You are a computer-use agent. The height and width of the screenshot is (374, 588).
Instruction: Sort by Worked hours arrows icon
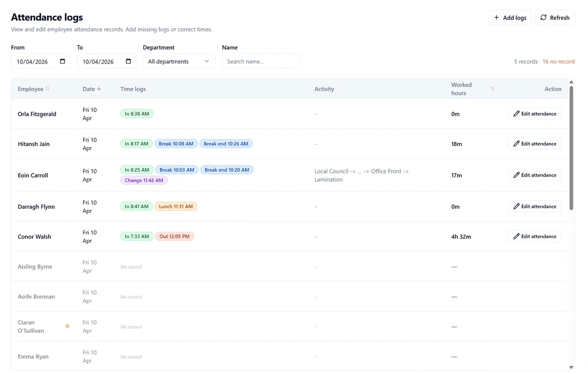(492, 89)
